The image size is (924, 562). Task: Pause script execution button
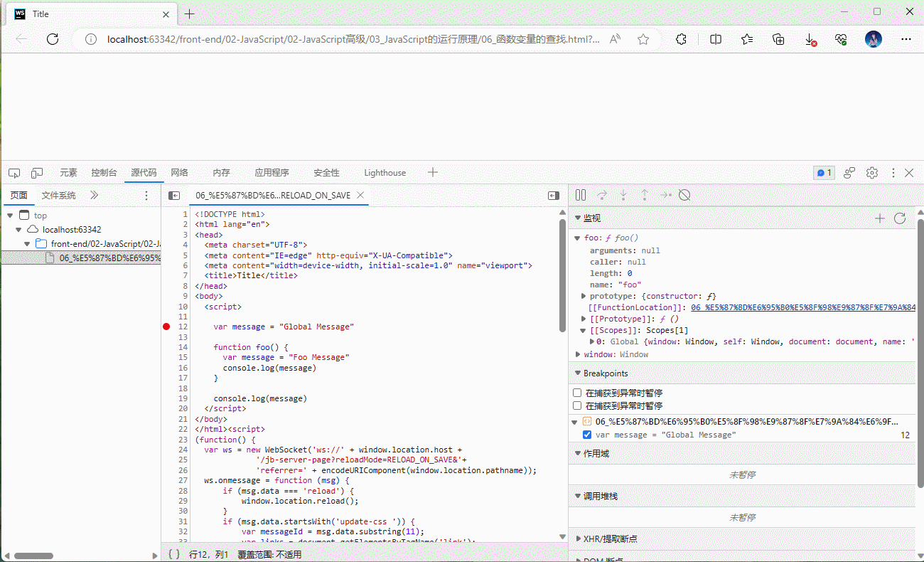[581, 195]
